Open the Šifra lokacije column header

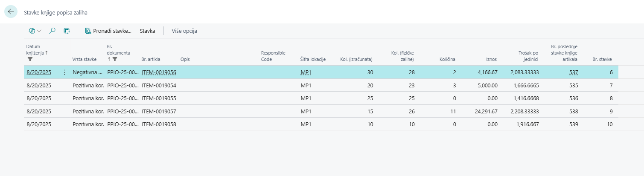[x=313, y=59]
